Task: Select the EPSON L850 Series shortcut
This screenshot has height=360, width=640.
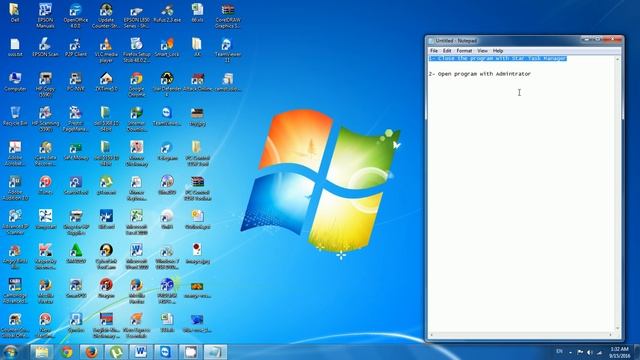Action: pos(136,16)
